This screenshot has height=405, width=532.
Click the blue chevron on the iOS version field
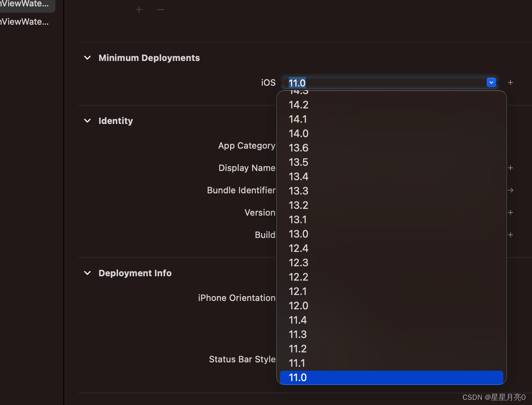click(x=491, y=83)
